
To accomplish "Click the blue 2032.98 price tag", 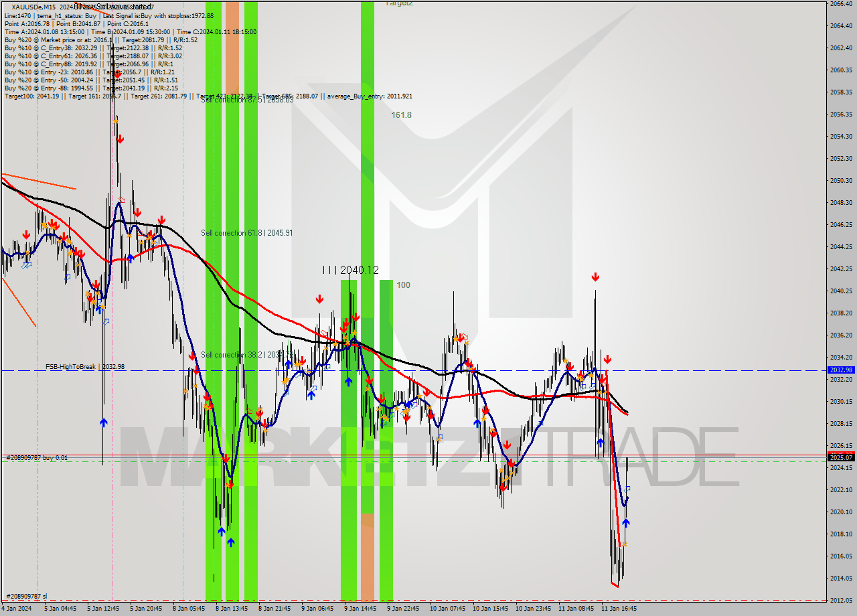I will pyautogui.click(x=841, y=370).
